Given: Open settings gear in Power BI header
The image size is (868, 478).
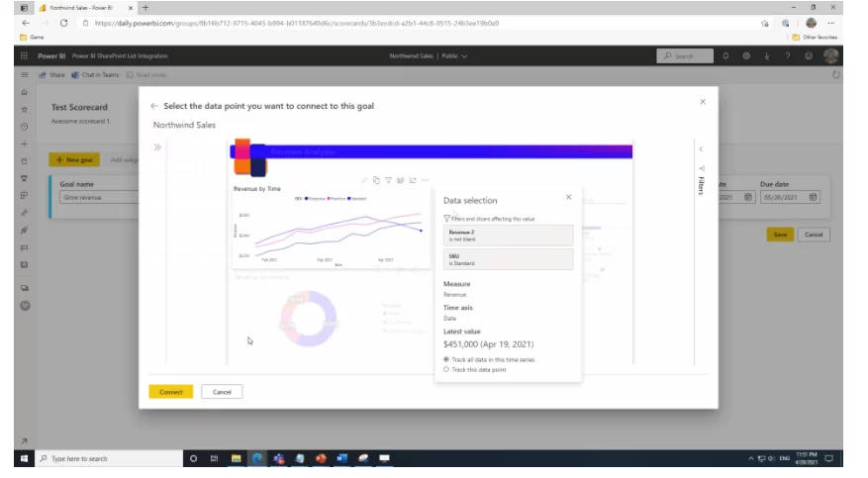Looking at the screenshot, I should coord(746,55).
